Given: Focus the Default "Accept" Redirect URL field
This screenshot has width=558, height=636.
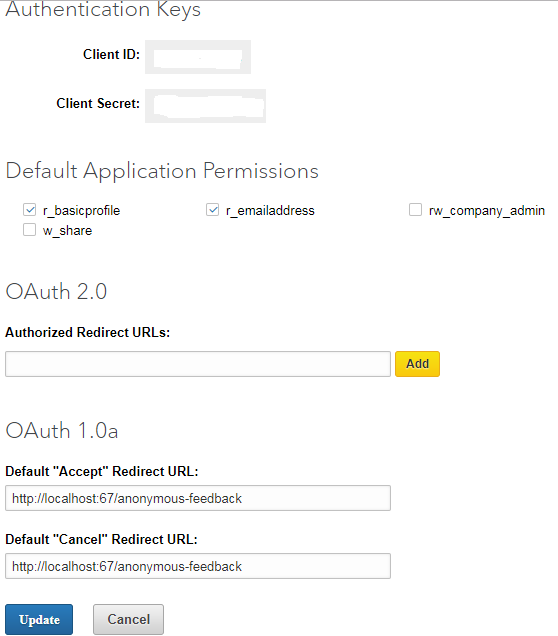Looking at the screenshot, I should (198, 498).
